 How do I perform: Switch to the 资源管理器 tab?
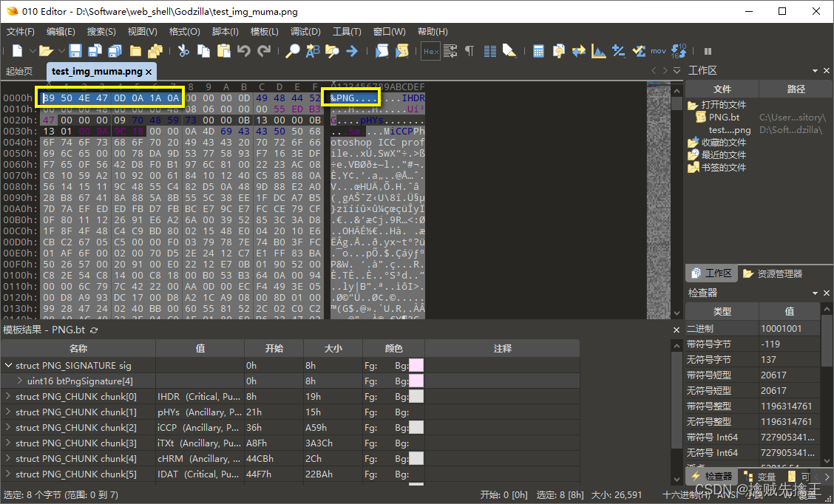pos(773,273)
